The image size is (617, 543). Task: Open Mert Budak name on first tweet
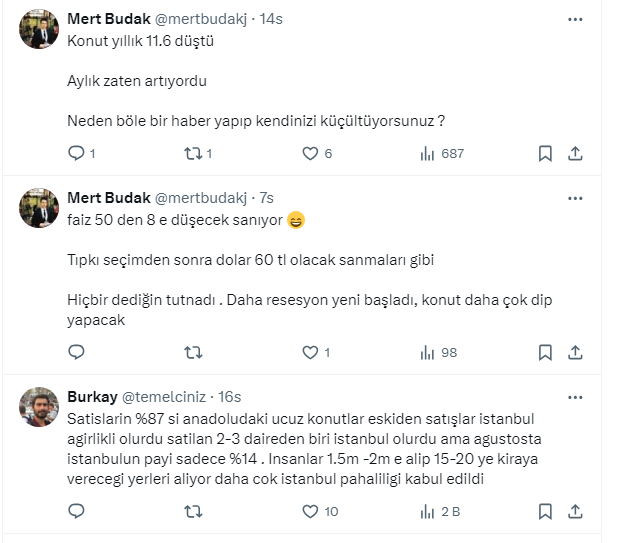(108, 19)
